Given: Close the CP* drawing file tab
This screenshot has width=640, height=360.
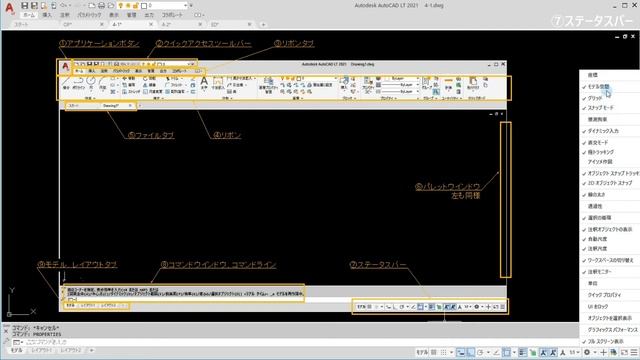Looking at the screenshot, I should point(102,24).
